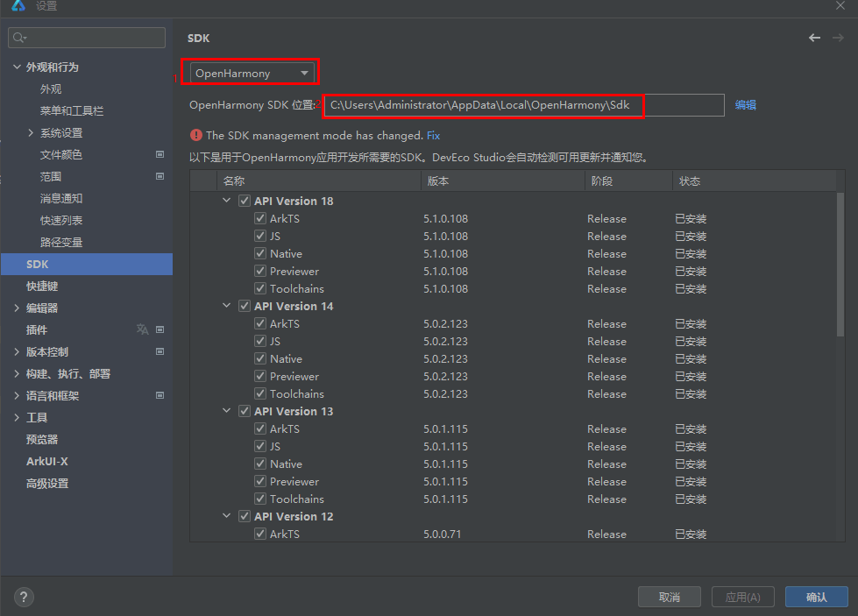858x616 pixels.
Task: Collapse the API Version 14 group
Action: [226, 305]
